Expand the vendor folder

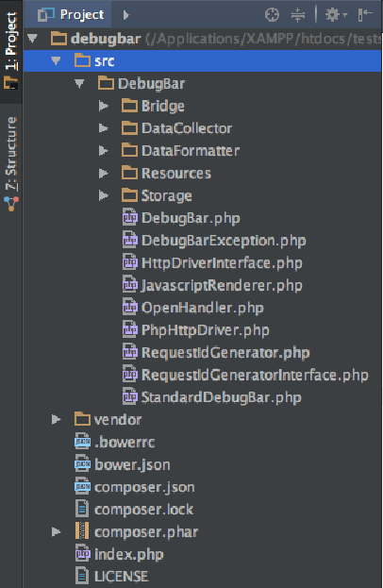tap(57, 419)
